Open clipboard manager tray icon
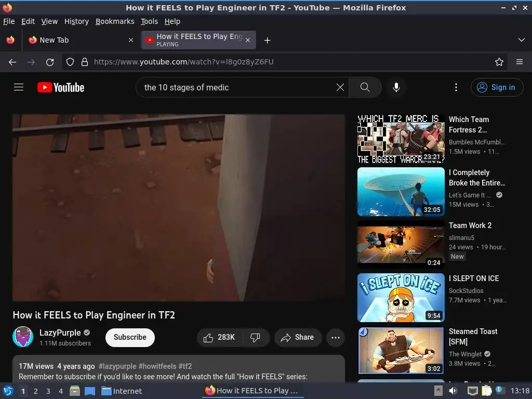This screenshot has width=532, height=399. 486,391
